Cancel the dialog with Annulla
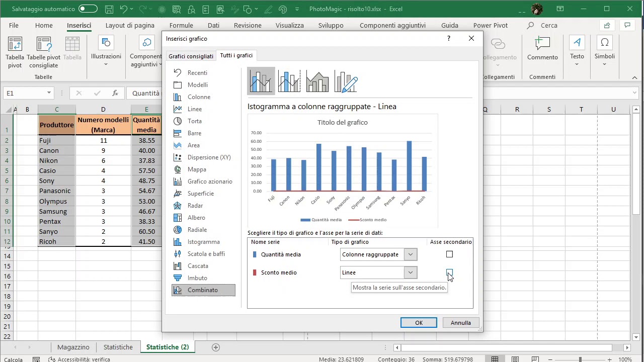The height and width of the screenshot is (362, 644). click(461, 323)
